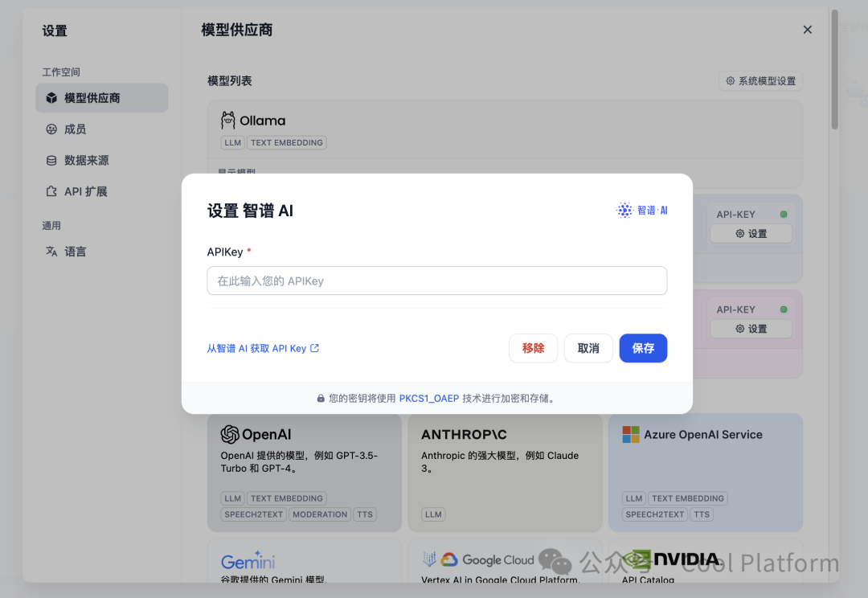Click the 智谱·AI logo in dialog
This screenshot has width=868, height=598.
pos(641,211)
